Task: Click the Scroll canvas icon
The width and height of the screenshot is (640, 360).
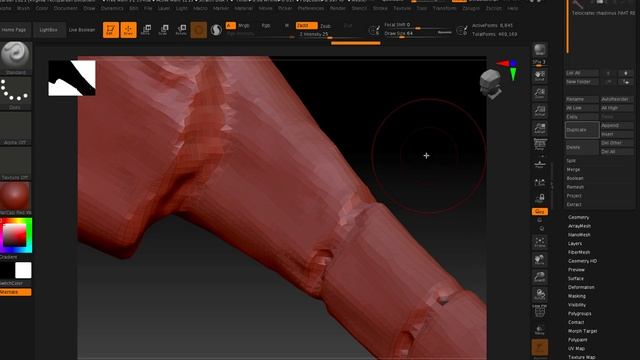Action: (x=540, y=76)
